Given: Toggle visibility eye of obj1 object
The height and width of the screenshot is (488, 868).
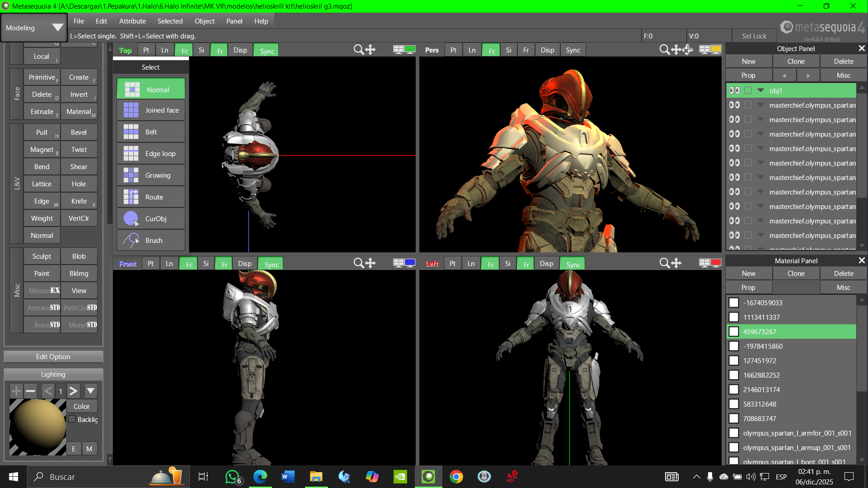Looking at the screenshot, I should (x=734, y=90).
